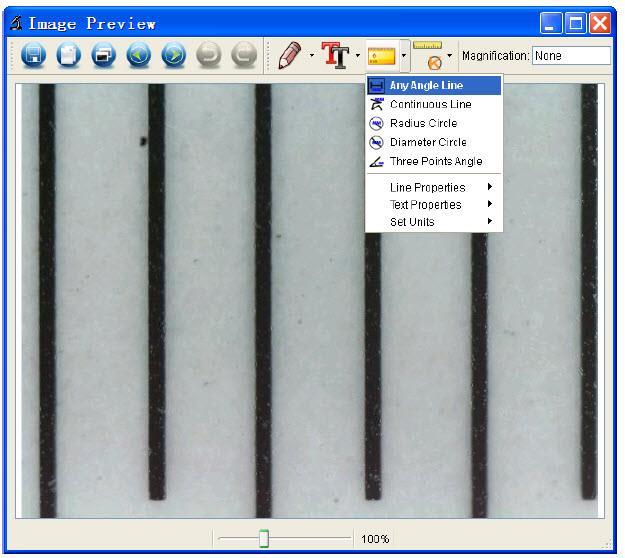This screenshot has height=558, width=625.
Task: Click the Save floppy disk icon
Action: tap(33, 55)
